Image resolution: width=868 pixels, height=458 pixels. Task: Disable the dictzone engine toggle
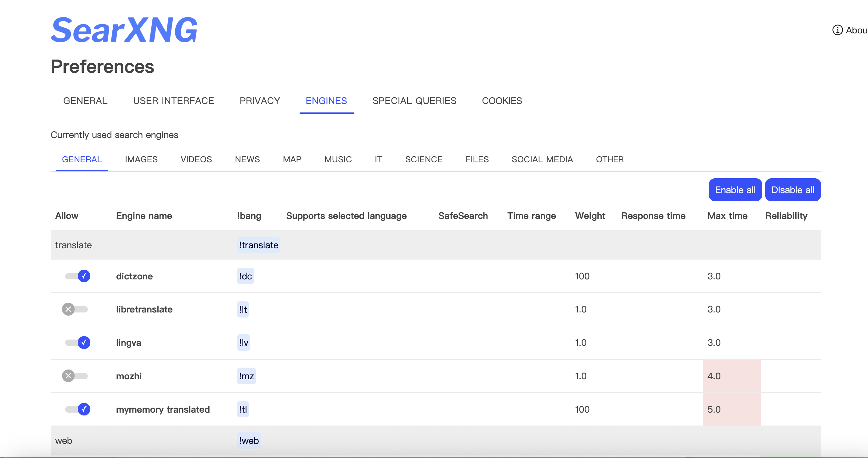[x=77, y=276]
